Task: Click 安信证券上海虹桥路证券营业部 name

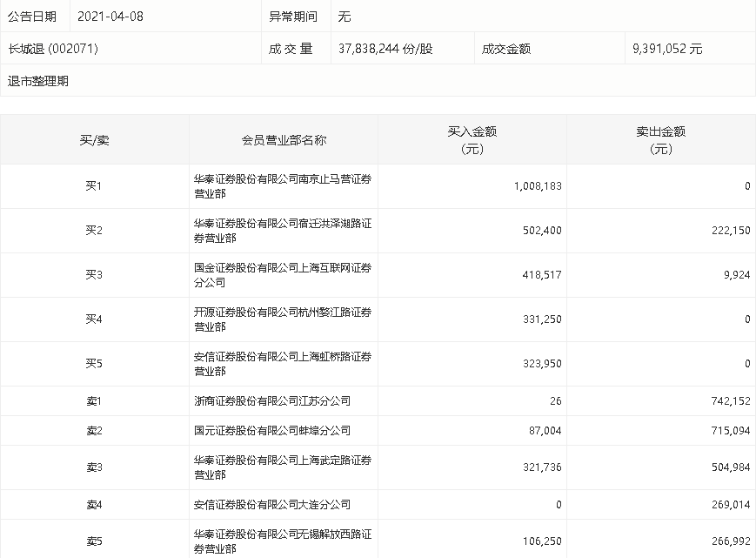Action: tap(283, 364)
